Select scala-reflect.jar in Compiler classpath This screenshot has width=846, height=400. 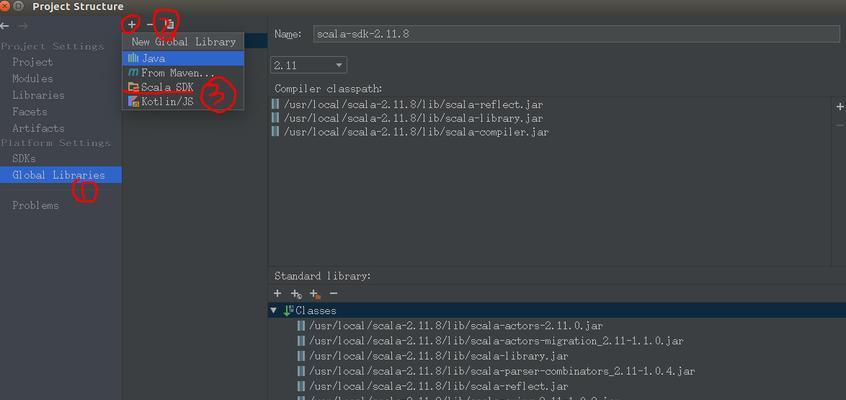coord(413,104)
